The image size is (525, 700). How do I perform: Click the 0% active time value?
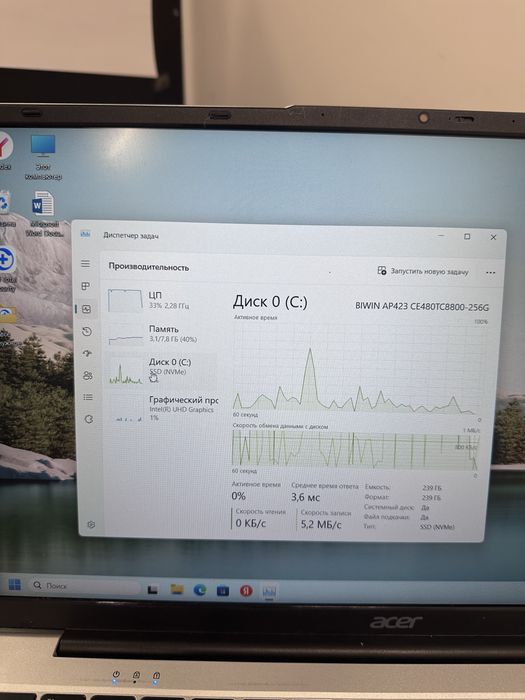pyautogui.click(x=238, y=496)
